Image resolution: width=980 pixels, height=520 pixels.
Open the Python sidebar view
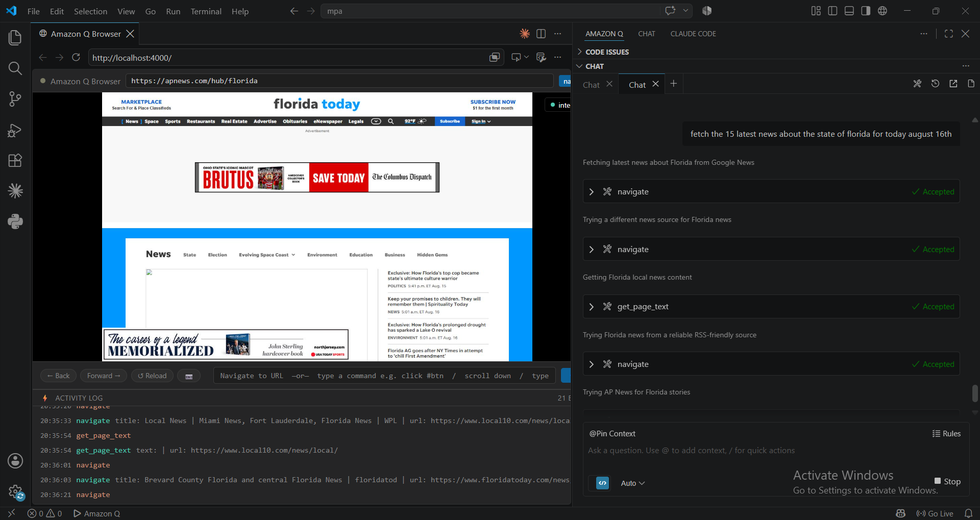coord(15,221)
